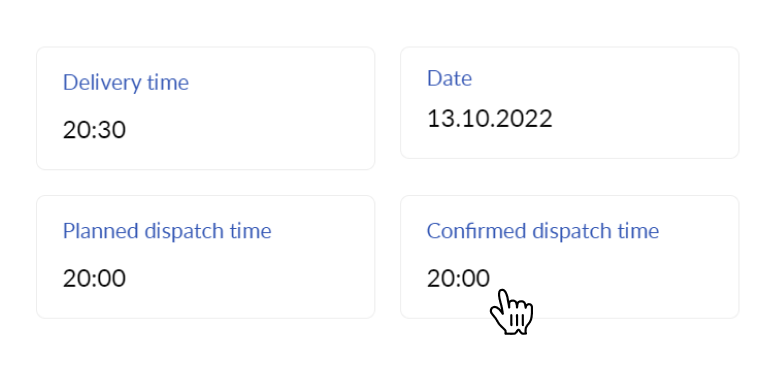Viewport: 774px width, 368px height.
Task: Click the Delivery time label
Action: [125, 82]
